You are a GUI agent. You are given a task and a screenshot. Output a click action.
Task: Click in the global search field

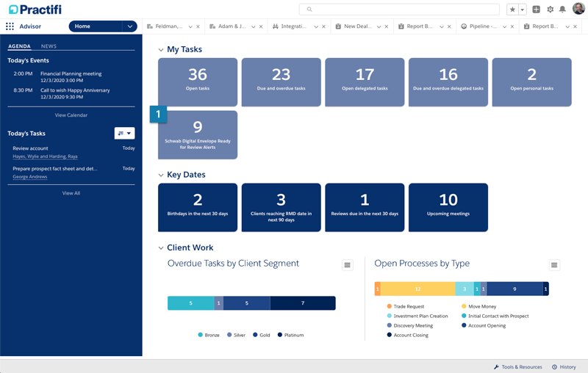click(x=401, y=10)
